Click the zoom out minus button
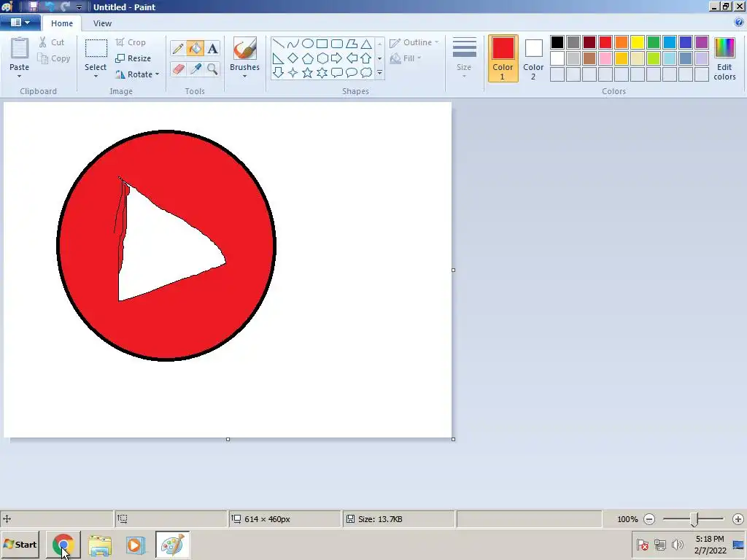 (649, 519)
